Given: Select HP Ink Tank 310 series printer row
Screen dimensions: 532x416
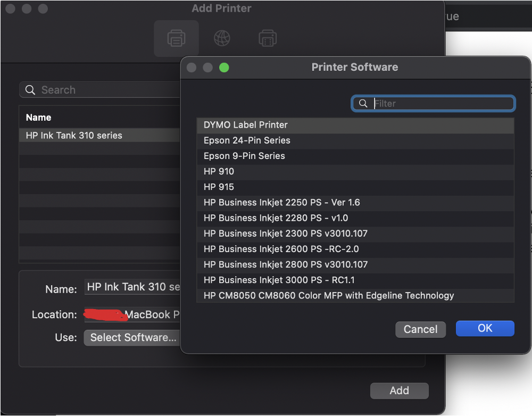Looking at the screenshot, I should [100, 136].
